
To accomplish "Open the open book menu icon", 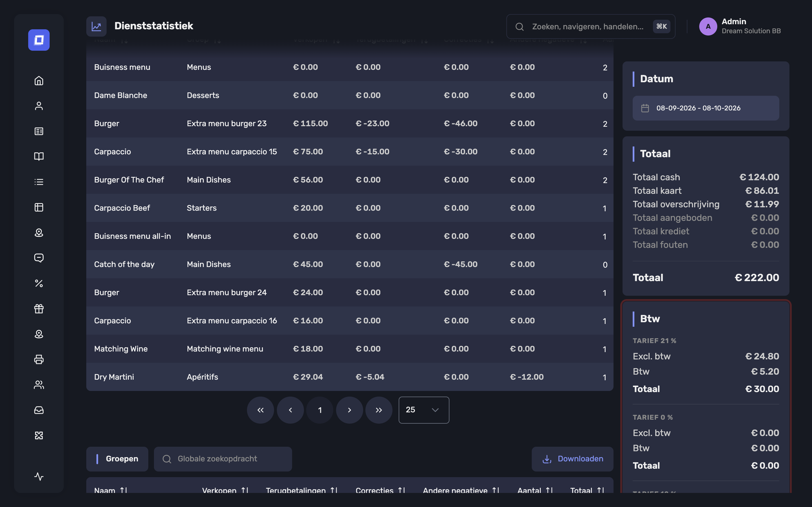I will pos(39,156).
